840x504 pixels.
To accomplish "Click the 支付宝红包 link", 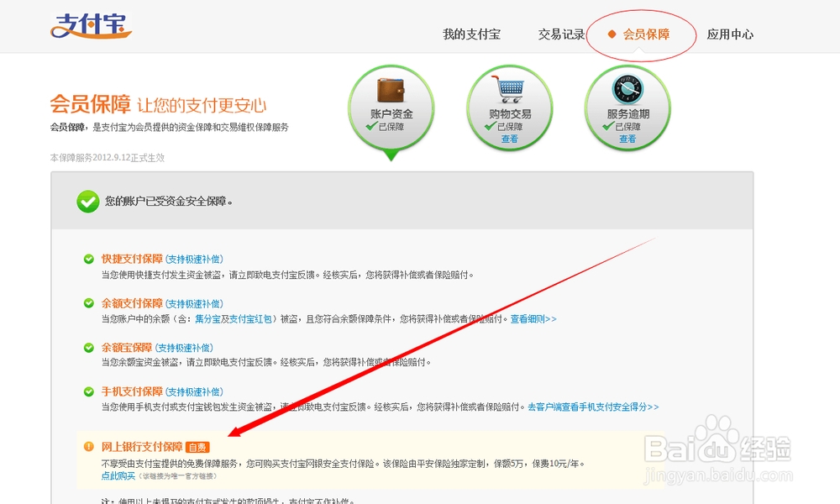I will click(x=250, y=319).
